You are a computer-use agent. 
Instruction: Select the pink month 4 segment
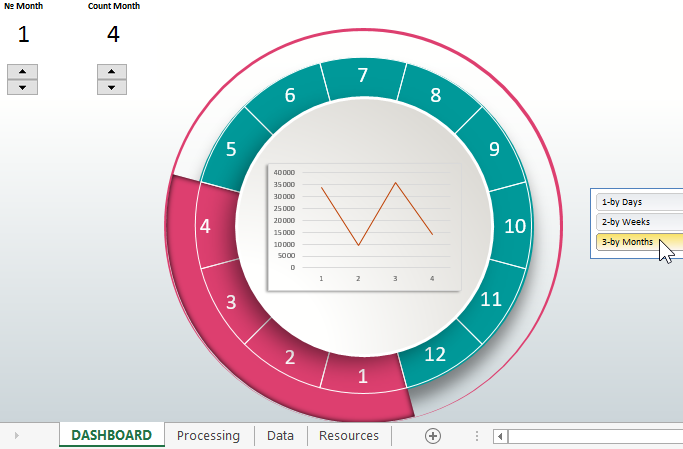205,227
